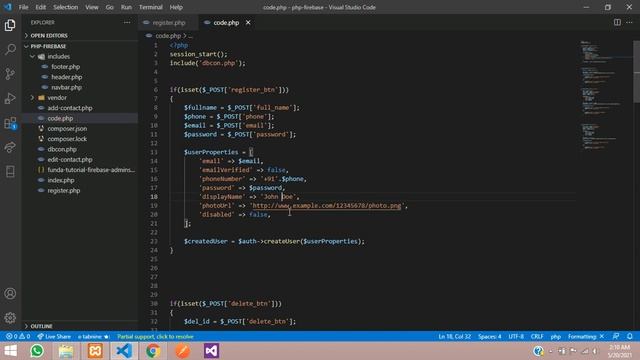The image size is (640, 360).
Task: Open the Postman orange taskbar icon
Action: coord(182,351)
